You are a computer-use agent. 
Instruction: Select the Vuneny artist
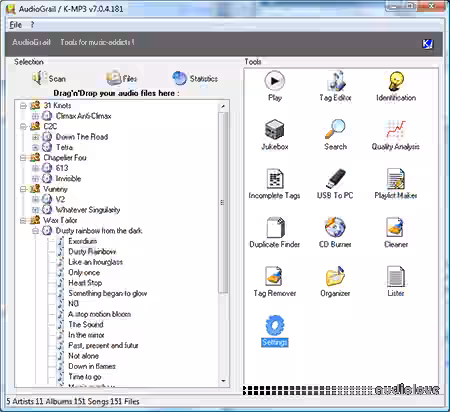[55, 189]
